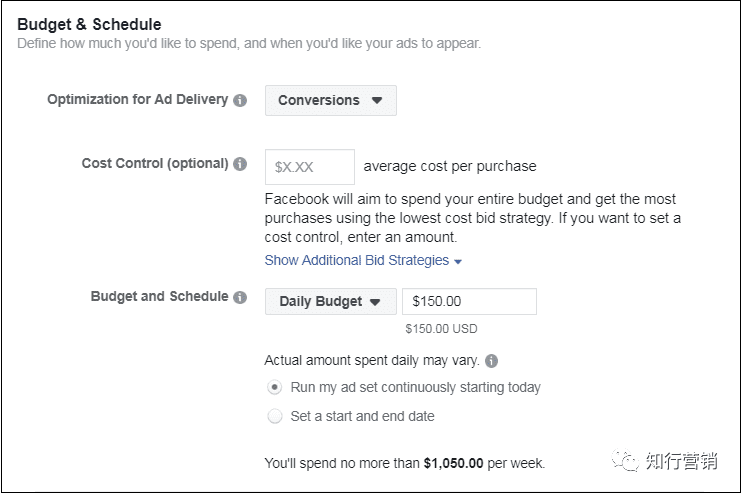Select 'Run my ad set continuously' radio option
Viewport: 741px width, 493px height.
click(275, 387)
